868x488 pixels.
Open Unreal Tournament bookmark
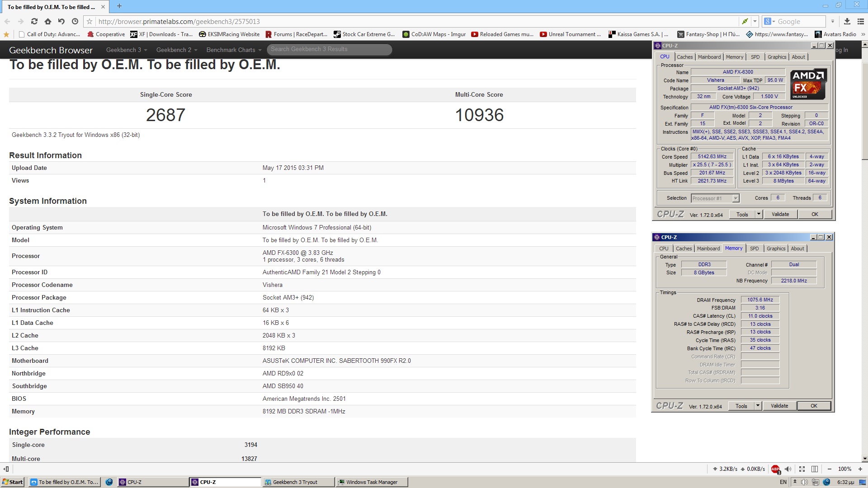(x=571, y=34)
